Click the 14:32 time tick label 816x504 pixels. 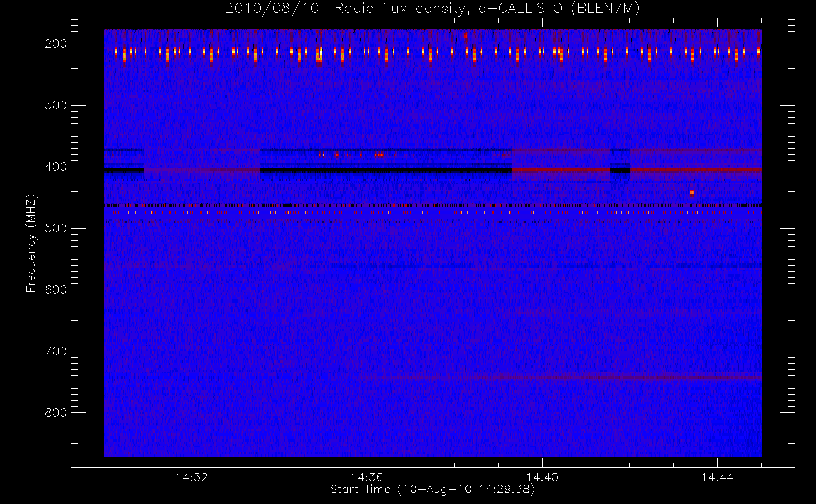tap(192, 477)
